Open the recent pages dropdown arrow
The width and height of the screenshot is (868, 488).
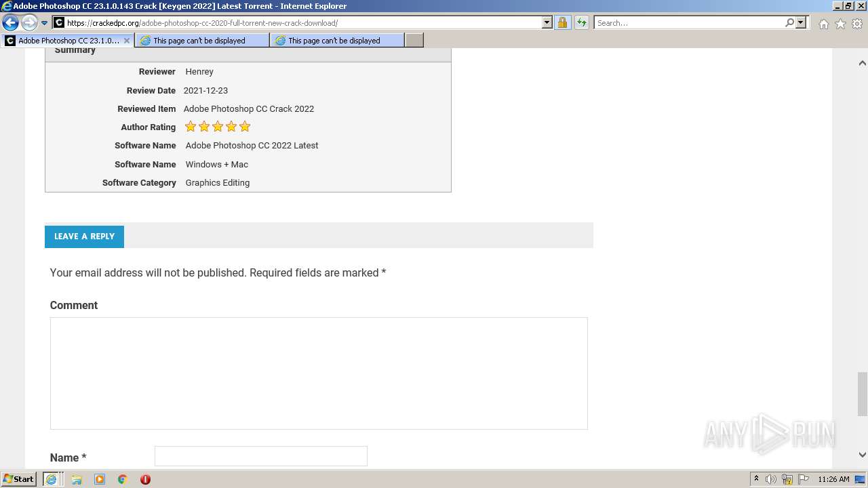click(45, 23)
